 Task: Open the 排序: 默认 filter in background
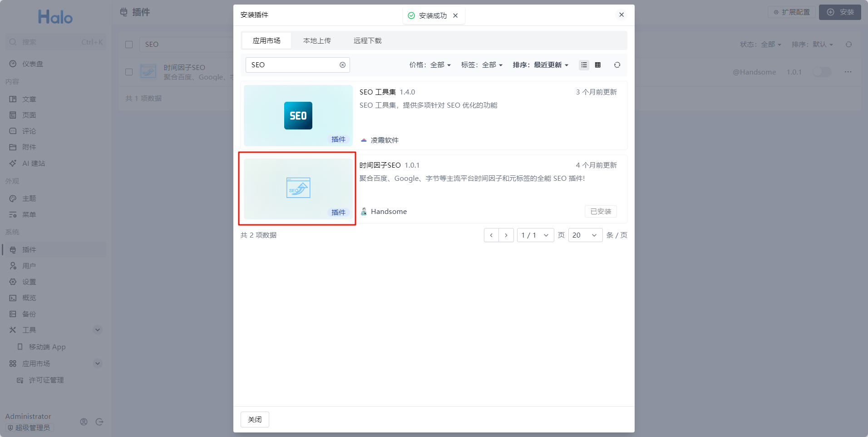(812, 45)
